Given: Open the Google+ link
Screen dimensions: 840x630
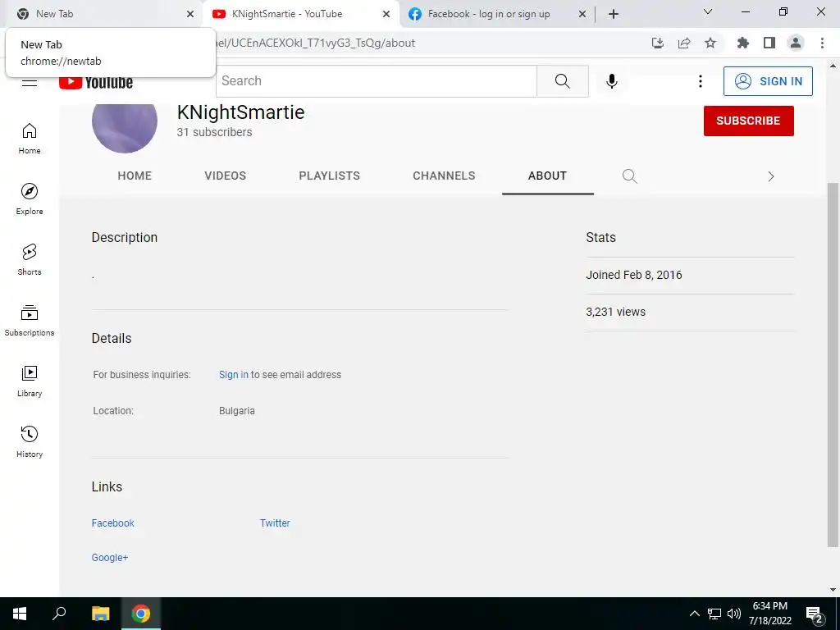Looking at the screenshot, I should [110, 558].
